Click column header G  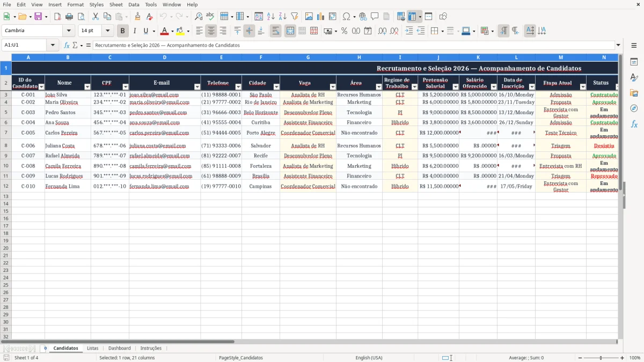pyautogui.click(x=308, y=57)
